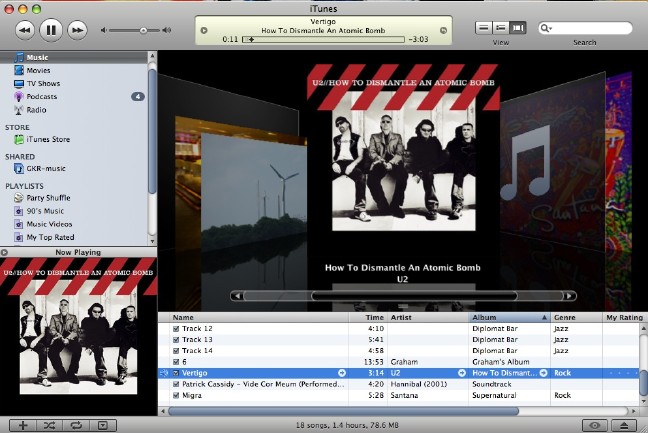This screenshot has height=433, width=648.
Task: Mute using the low volume speaker icon
Action: (104, 30)
